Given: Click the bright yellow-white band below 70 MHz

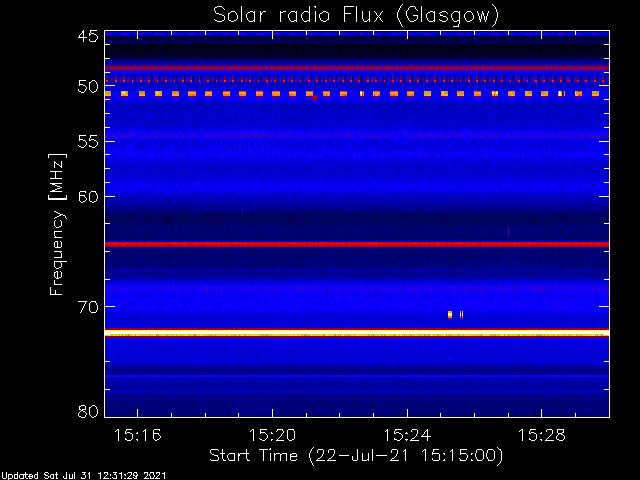Looking at the screenshot, I should 357,333.
